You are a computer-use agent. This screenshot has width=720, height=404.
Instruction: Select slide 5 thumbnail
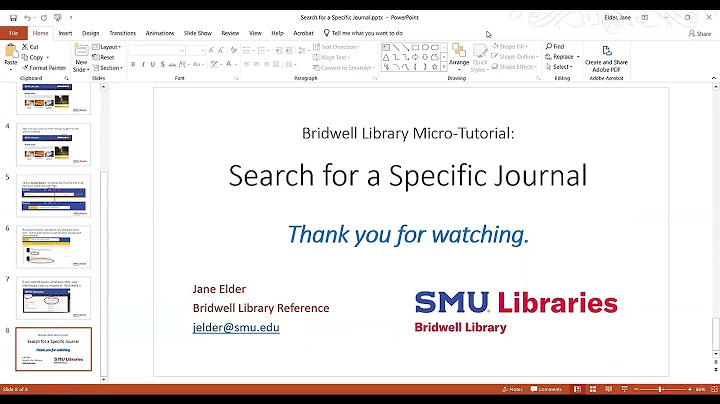[54, 196]
